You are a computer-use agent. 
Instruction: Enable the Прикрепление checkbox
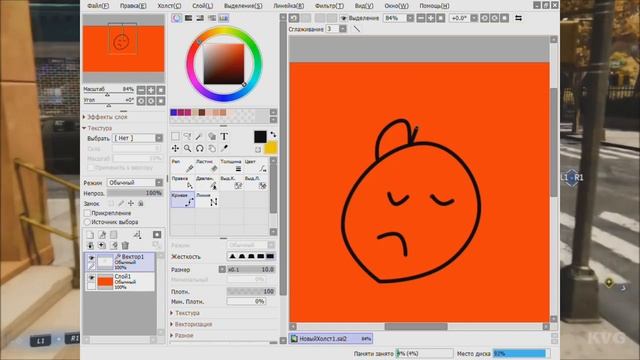pos(87,213)
